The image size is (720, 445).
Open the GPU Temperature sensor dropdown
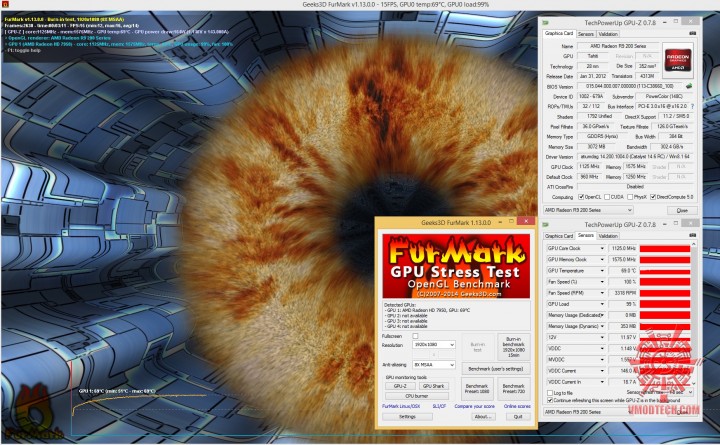coord(602,270)
